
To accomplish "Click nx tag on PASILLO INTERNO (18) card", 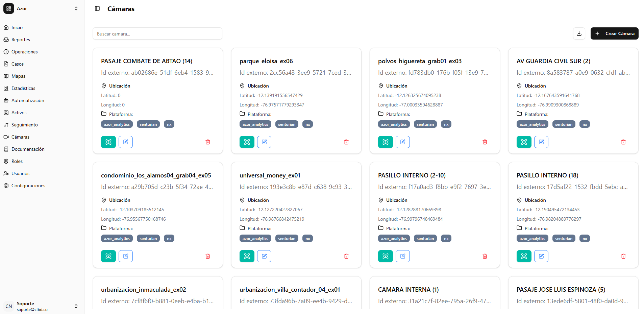I will [x=585, y=239].
